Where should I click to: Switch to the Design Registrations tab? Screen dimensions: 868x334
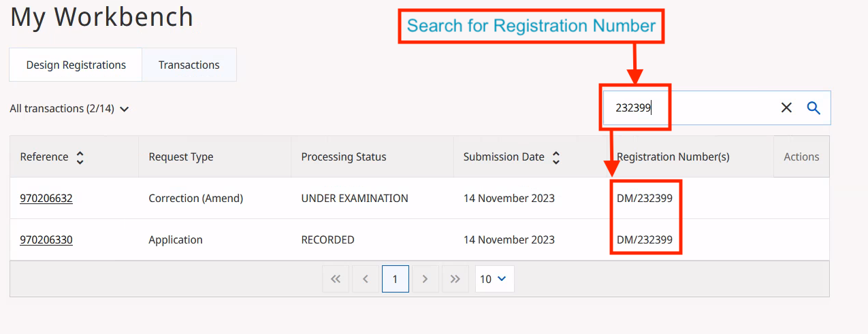76,65
